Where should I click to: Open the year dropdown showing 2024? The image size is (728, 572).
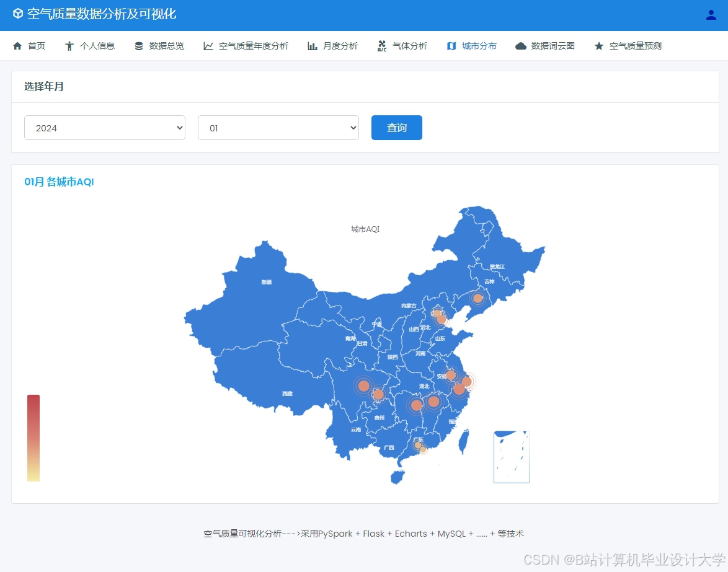click(104, 127)
